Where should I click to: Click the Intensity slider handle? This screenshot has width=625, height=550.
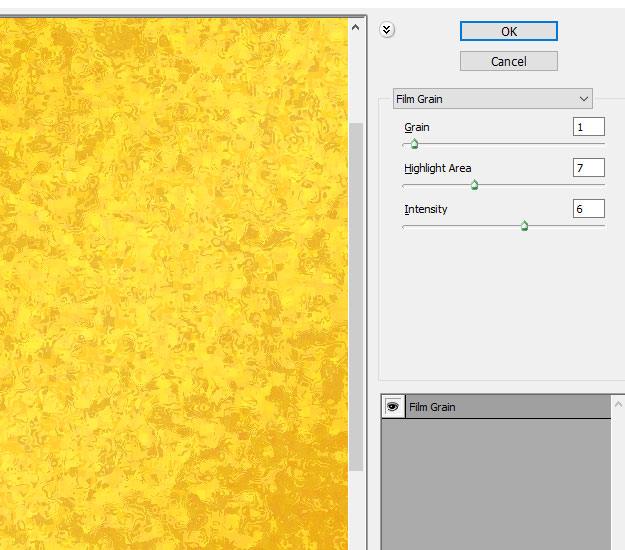(x=524, y=226)
